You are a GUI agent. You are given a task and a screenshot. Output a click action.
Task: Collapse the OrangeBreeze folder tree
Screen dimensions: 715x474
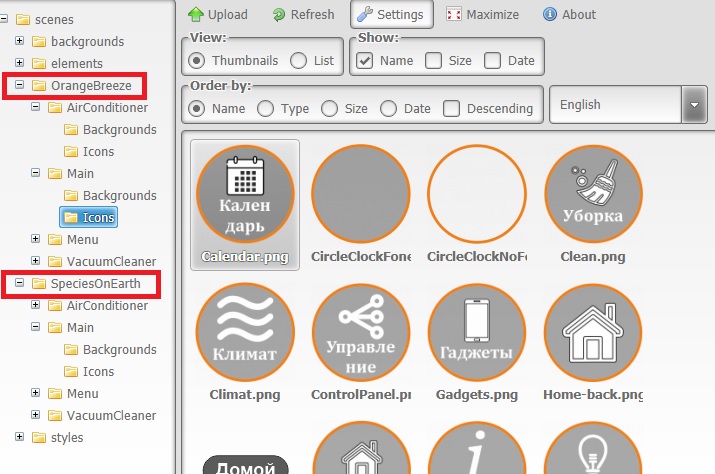point(20,86)
